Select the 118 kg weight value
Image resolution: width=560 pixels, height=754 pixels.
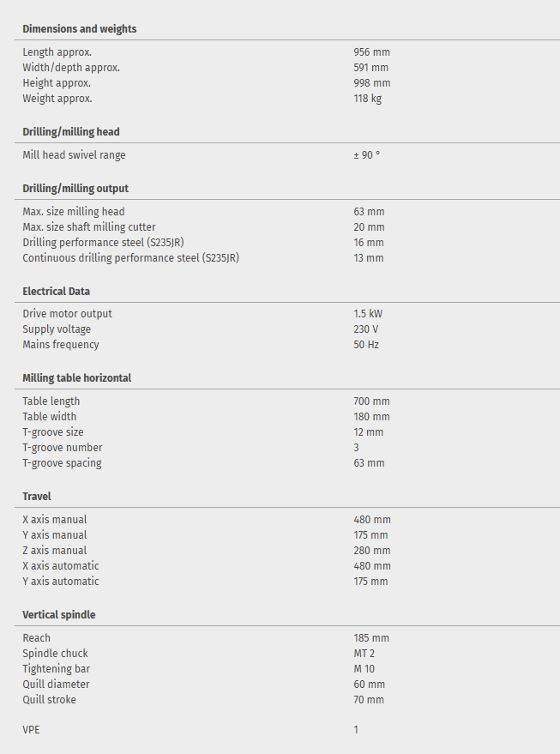(367, 99)
